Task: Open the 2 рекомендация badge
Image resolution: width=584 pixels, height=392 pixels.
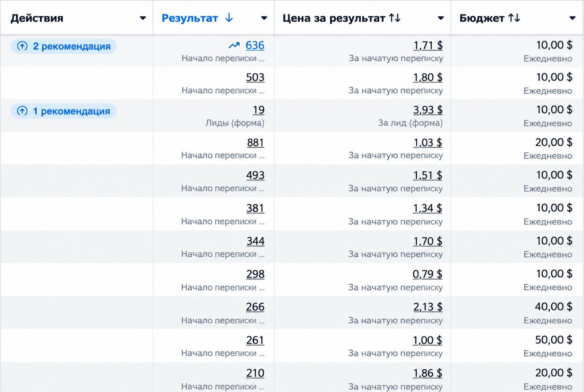Action: 64,46
